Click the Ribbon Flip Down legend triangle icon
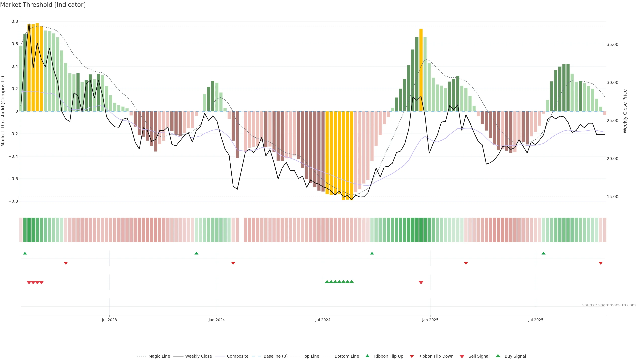 click(x=412, y=356)
